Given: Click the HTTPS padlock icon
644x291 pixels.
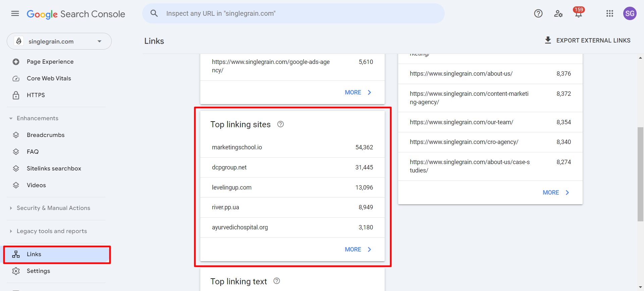Looking at the screenshot, I should pyautogui.click(x=16, y=95).
